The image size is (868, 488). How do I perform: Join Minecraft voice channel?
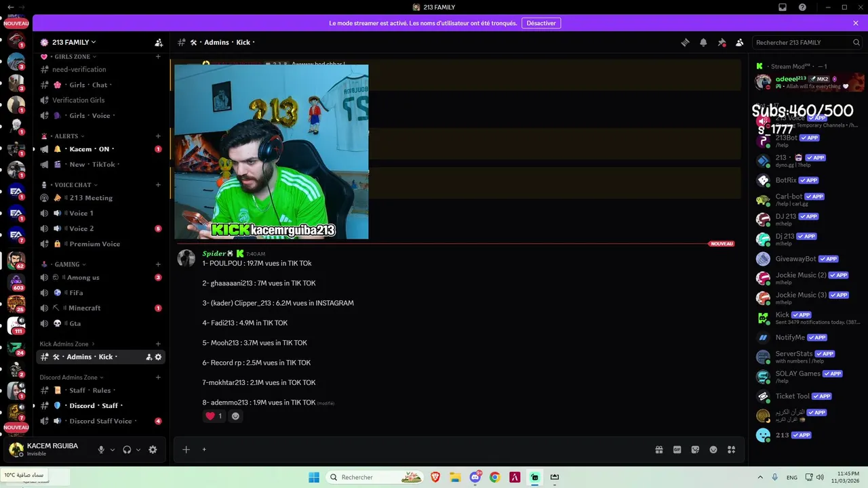tap(100, 308)
